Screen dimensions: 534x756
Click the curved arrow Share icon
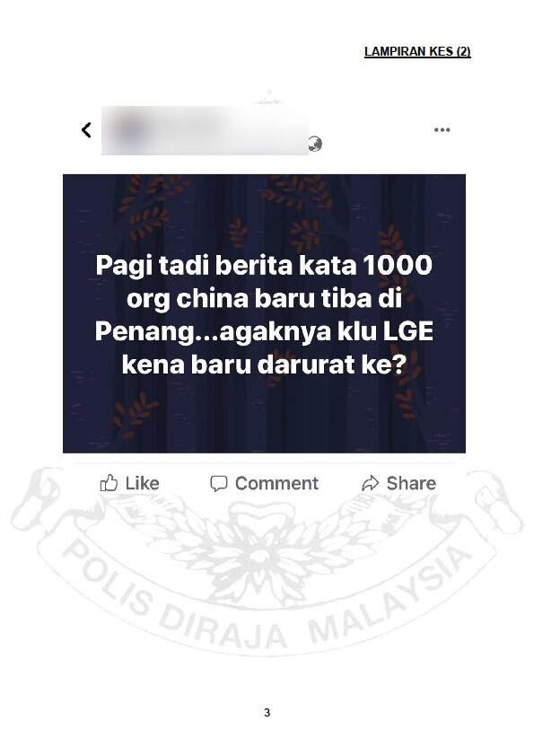point(370,483)
